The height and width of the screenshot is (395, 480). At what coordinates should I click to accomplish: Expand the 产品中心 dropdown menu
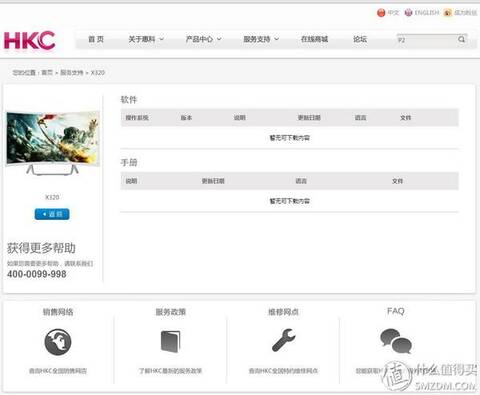(203, 39)
